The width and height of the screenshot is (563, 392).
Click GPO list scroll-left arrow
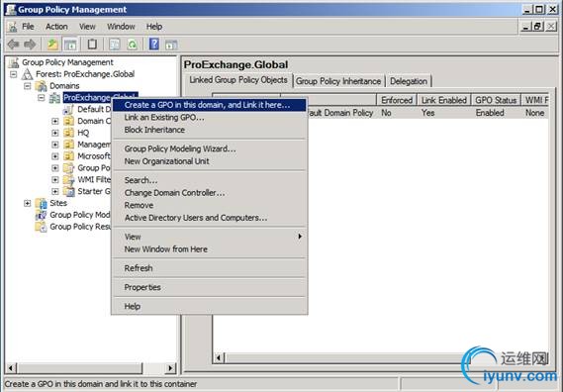219,357
